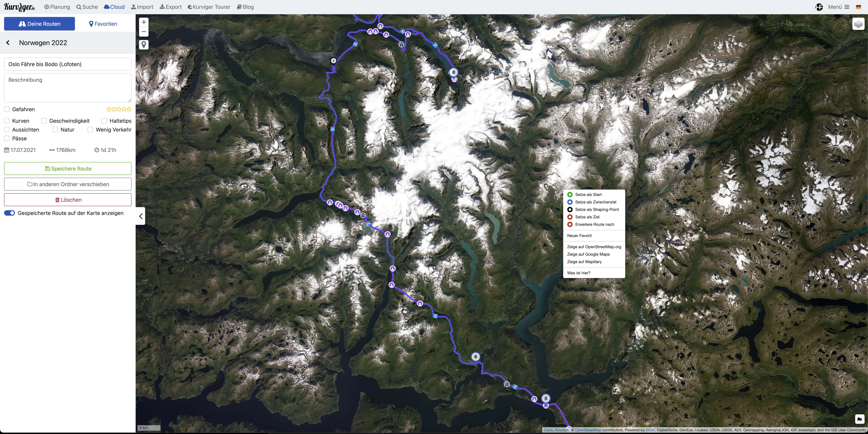Viewport: 868px width, 434px height.
Task: Switch the language via German flag
Action: point(859,7)
